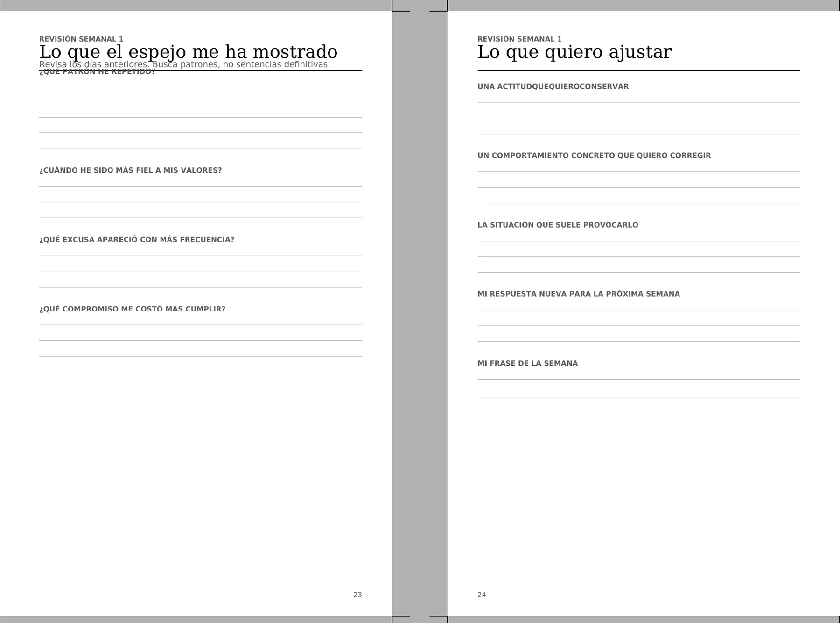Click '¿QUÉ EXCUSA APARECIÓ CON MÁS FRECUENCIA?'
Screen dimensions: 840x623
137,240
